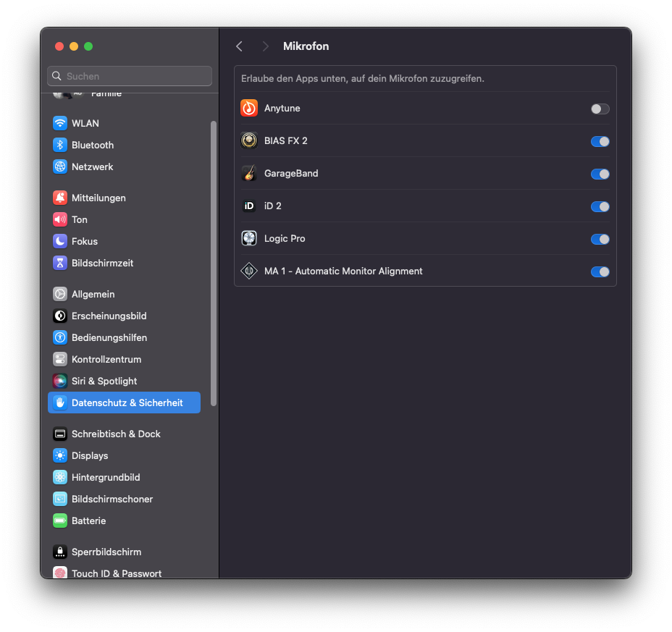Turn off GarageBand microphone toggle
The width and height of the screenshot is (672, 632).
[x=600, y=174]
